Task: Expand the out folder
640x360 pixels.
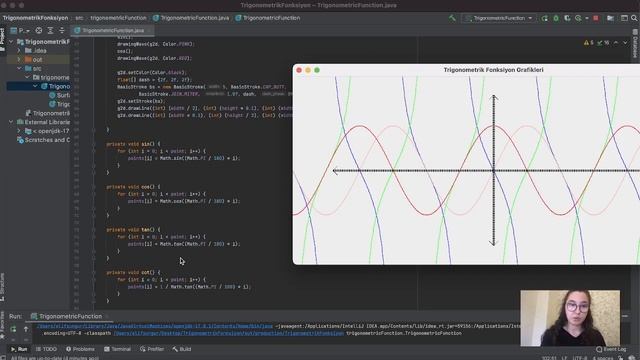Action: [x=19, y=60]
